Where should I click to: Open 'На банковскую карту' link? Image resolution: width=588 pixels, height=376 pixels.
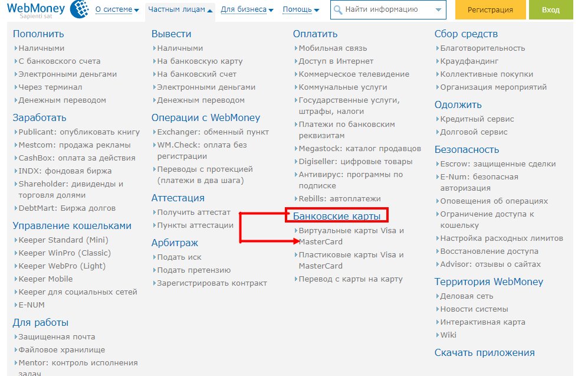[x=200, y=61]
